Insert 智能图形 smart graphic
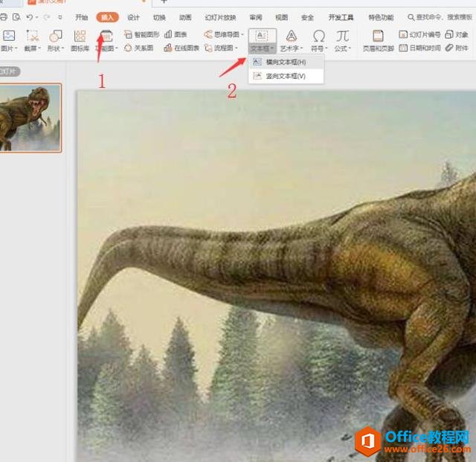476x462 pixels. pos(142,34)
